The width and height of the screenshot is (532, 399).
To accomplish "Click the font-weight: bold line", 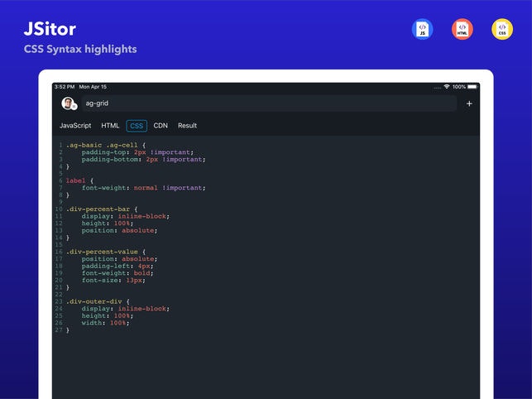I will (117, 273).
